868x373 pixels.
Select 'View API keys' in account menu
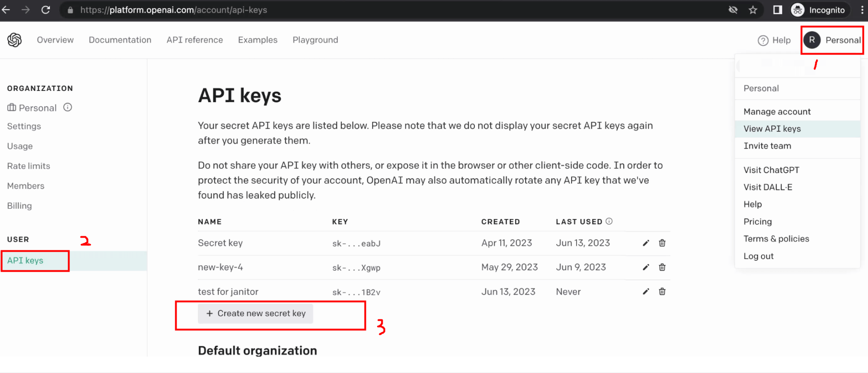coord(772,129)
